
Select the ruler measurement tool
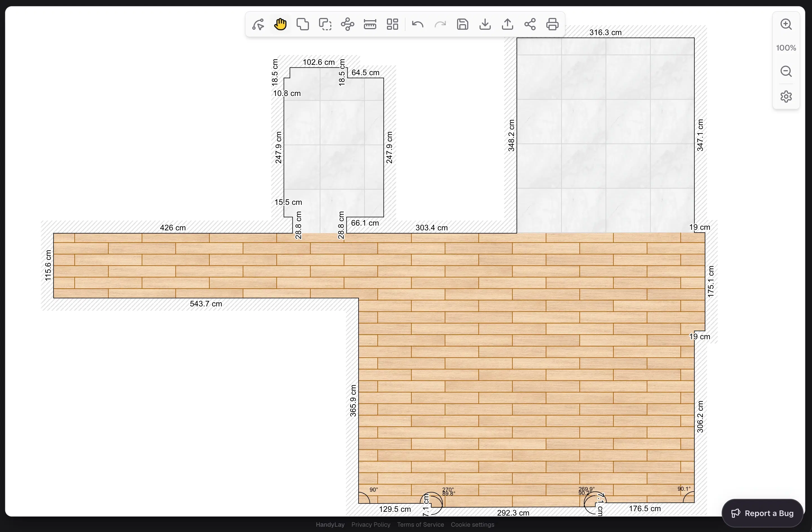pyautogui.click(x=370, y=25)
